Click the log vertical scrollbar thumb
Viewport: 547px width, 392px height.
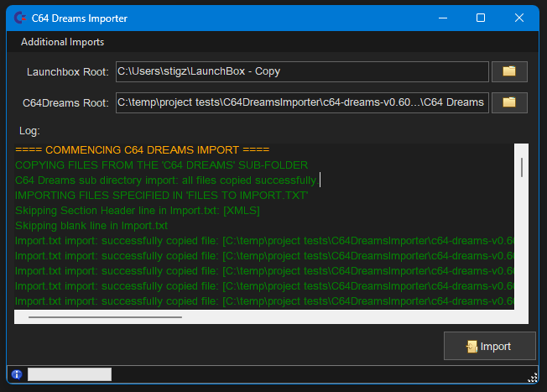pos(522,167)
